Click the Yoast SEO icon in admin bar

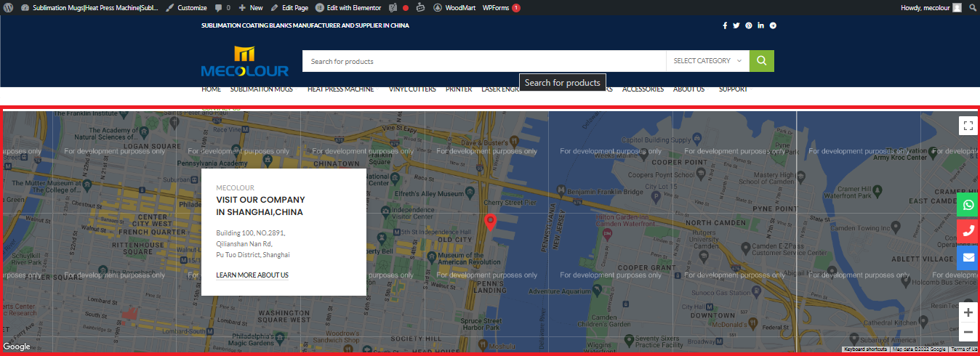(393, 7)
